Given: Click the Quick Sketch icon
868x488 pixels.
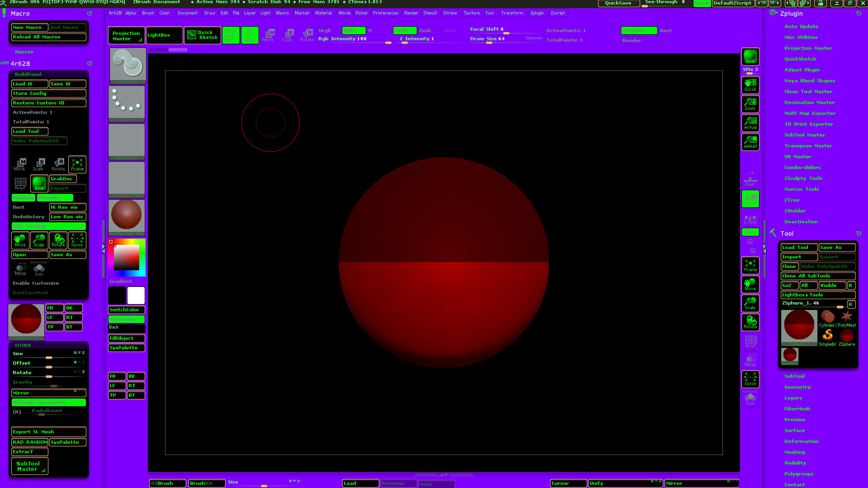Looking at the screenshot, I should click(x=203, y=35).
